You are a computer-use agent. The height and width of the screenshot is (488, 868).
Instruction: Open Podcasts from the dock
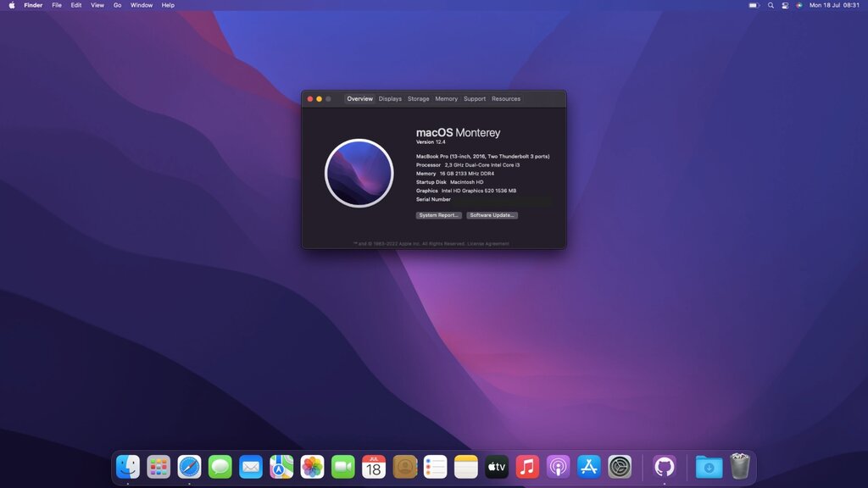click(558, 466)
